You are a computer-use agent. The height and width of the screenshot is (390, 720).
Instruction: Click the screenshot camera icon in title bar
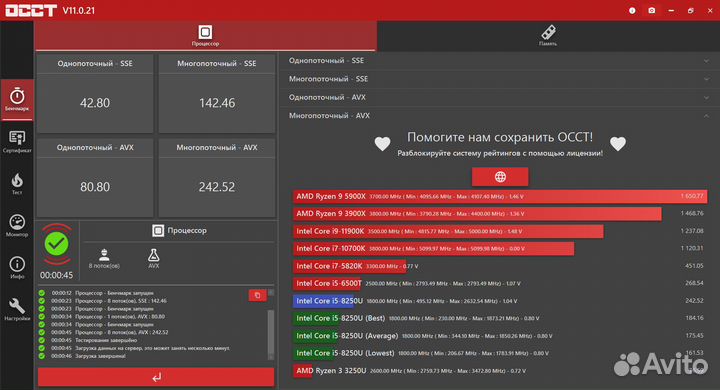(652, 10)
